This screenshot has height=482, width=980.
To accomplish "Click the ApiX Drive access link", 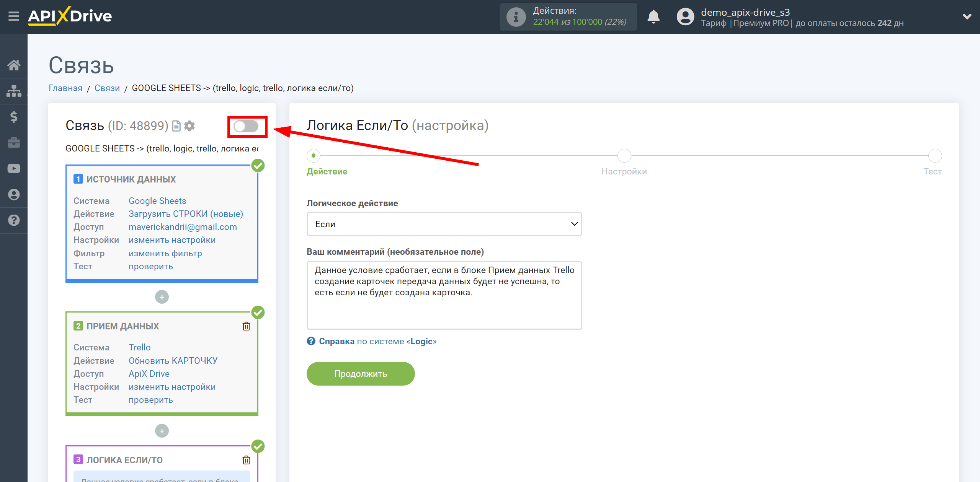I will [149, 374].
